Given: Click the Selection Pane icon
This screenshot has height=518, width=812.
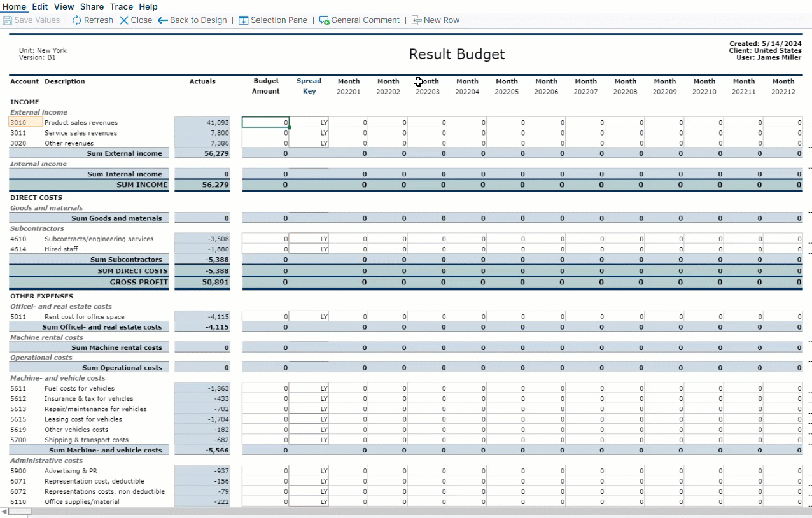Looking at the screenshot, I should point(244,20).
